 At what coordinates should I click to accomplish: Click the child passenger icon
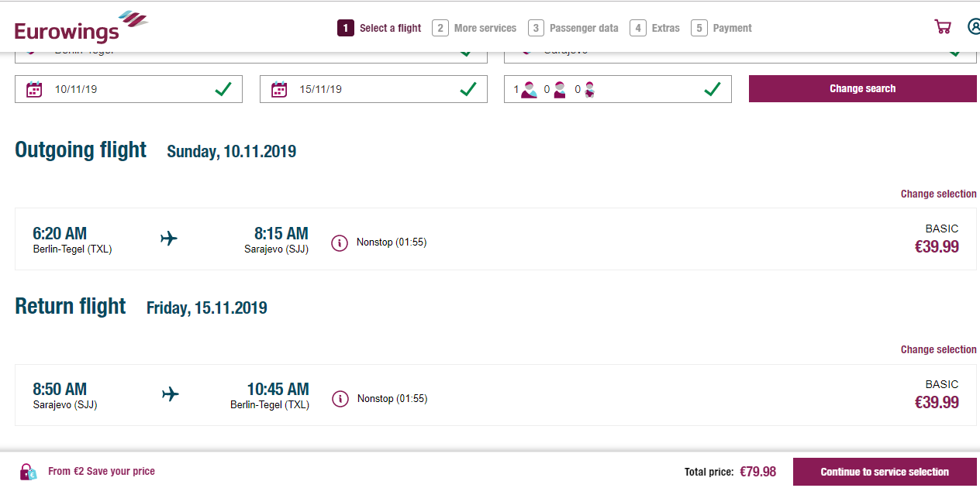coord(560,90)
